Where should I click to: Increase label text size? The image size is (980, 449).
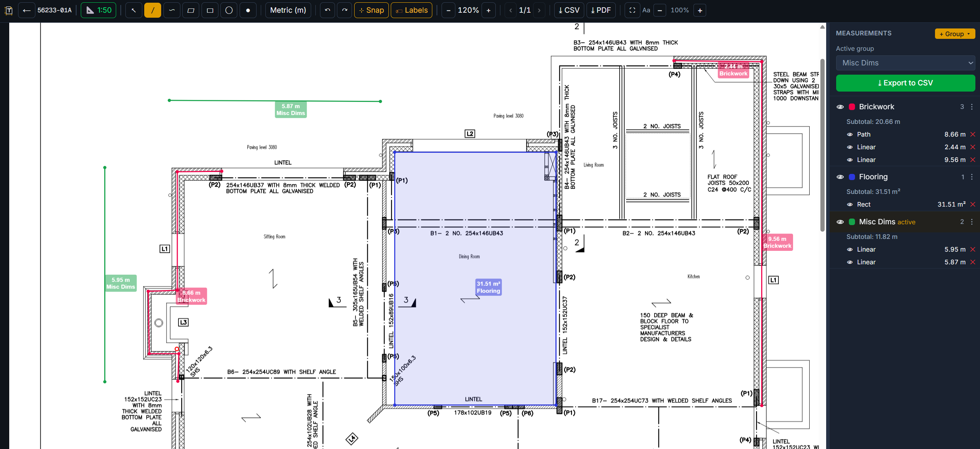coord(700,10)
